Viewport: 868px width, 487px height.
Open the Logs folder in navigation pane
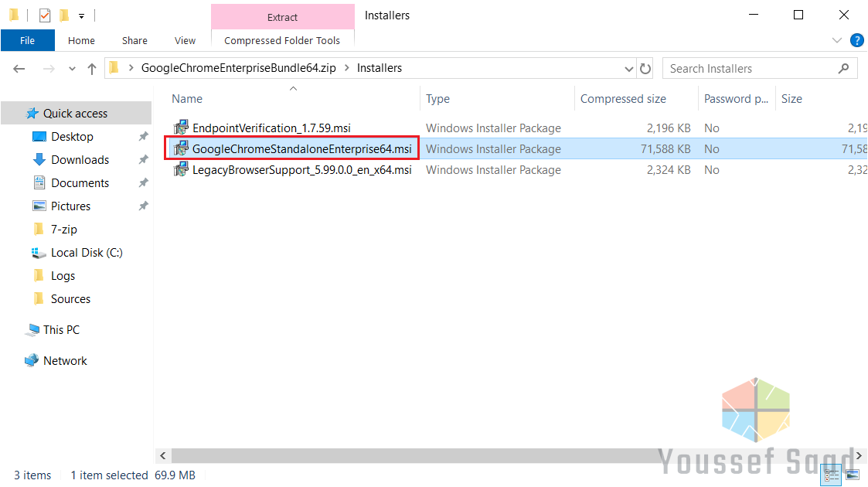[63, 276]
